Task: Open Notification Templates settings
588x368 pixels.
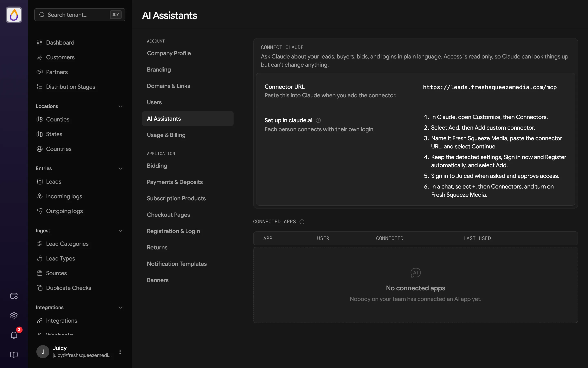Action: coord(188,264)
